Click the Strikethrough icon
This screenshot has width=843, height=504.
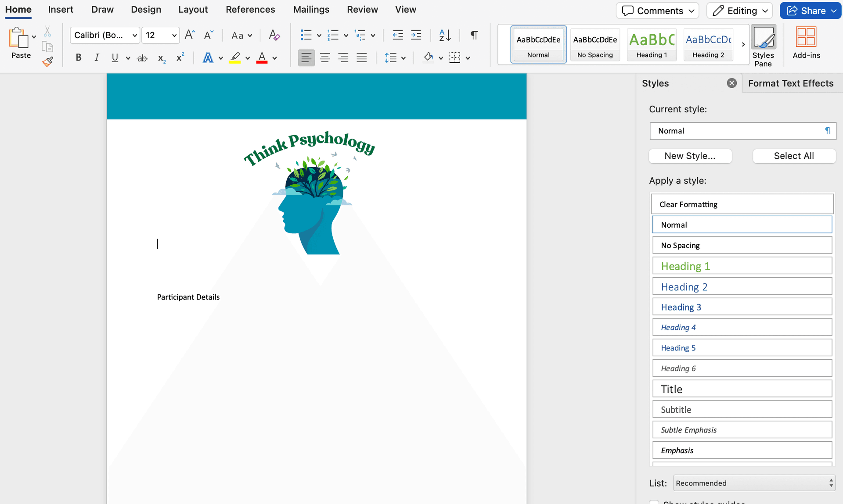(142, 58)
